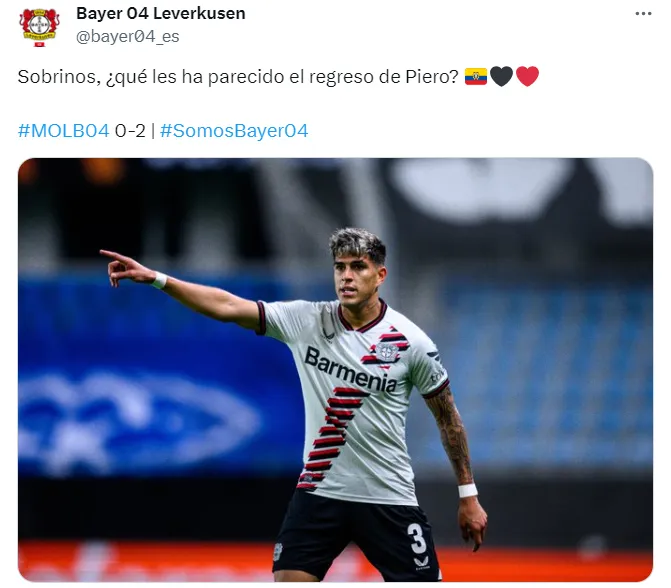Image resolution: width=671 pixels, height=588 pixels.
Task: Click the small crest on the black shorts
Action: (278, 552)
